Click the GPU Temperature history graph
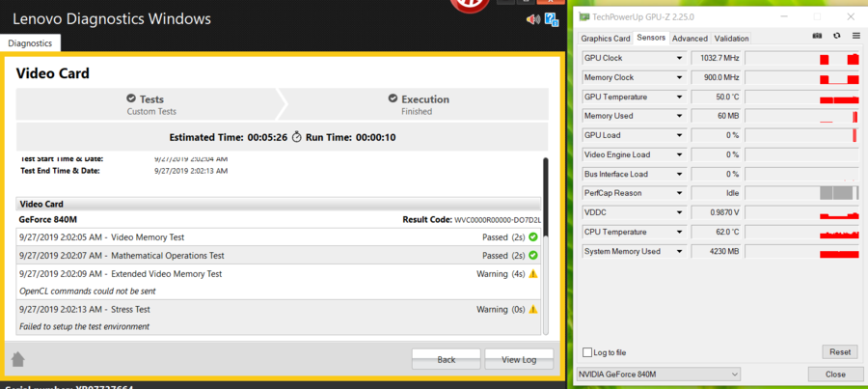 [801, 97]
